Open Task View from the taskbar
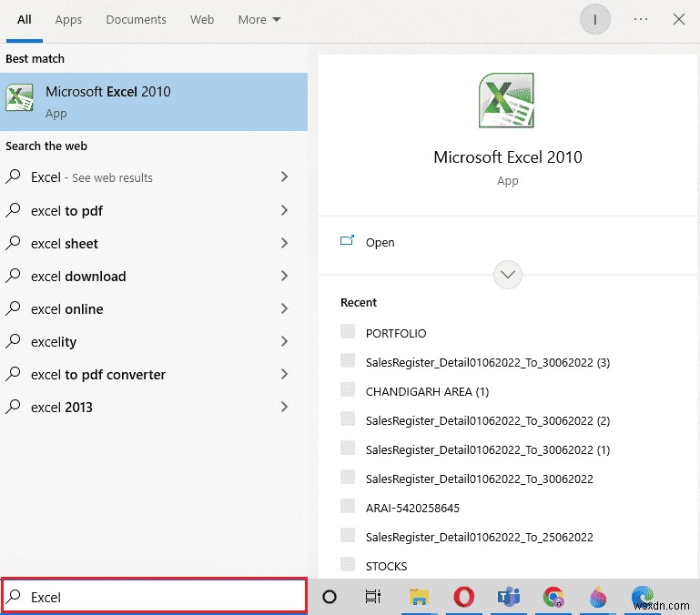The width and height of the screenshot is (700, 615). coord(373,597)
